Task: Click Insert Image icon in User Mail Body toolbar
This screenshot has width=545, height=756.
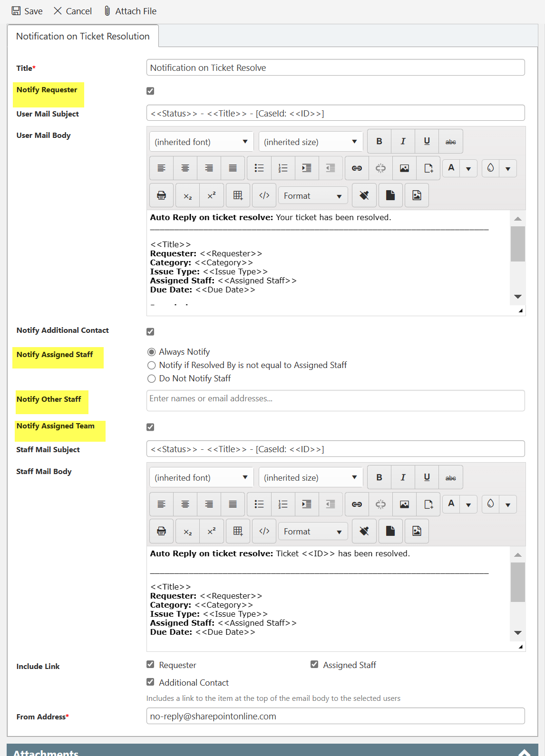Action: (404, 168)
